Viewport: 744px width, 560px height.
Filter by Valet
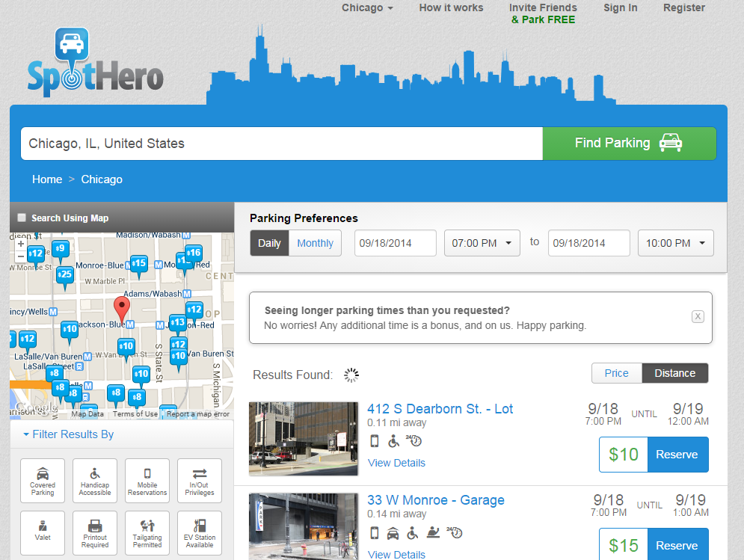(43, 533)
